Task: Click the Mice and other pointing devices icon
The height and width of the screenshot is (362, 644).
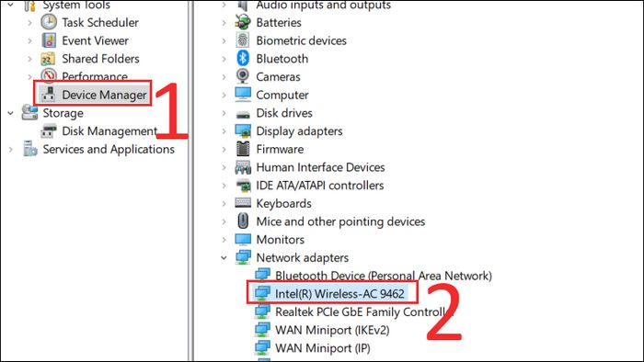Action: point(243,221)
